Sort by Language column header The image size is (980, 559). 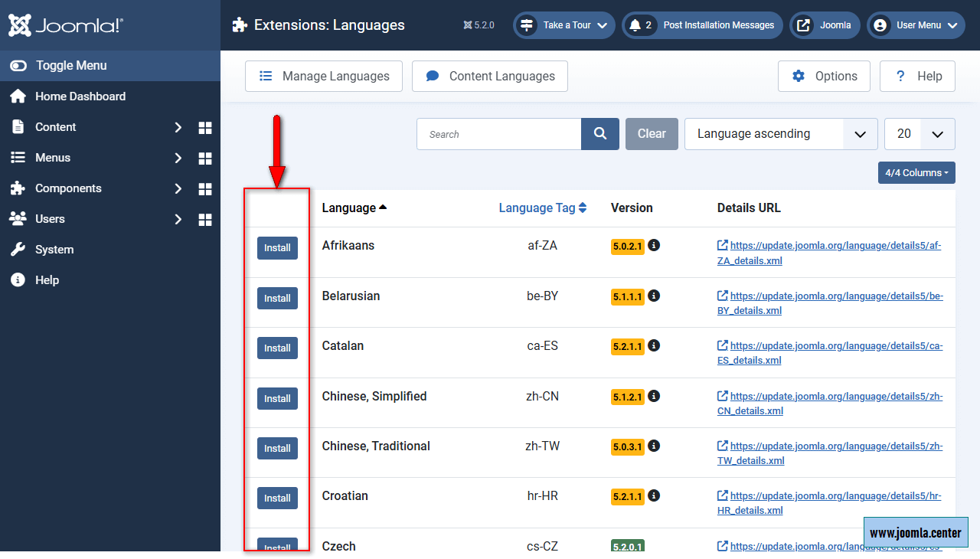pos(354,208)
